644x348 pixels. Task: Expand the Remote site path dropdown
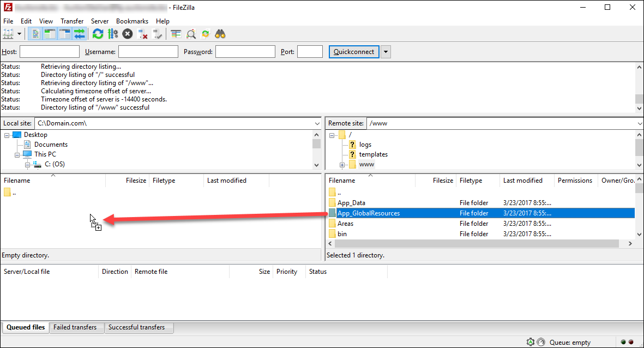click(x=640, y=123)
